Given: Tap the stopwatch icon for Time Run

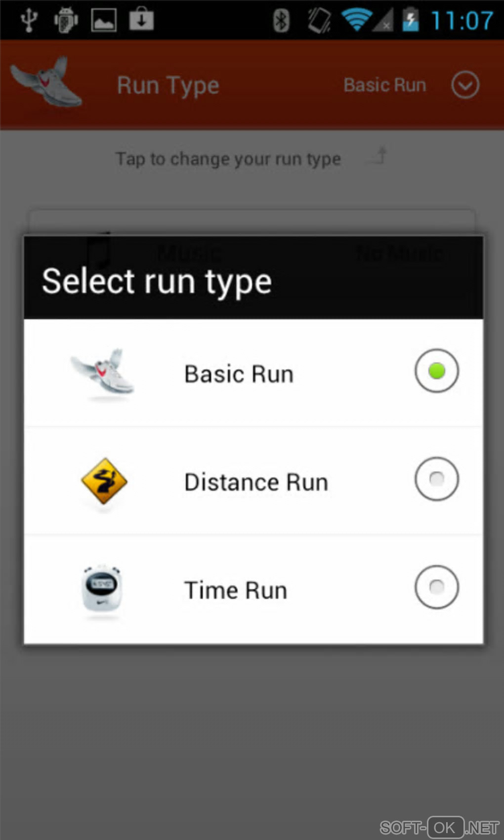Looking at the screenshot, I should pos(102,588).
